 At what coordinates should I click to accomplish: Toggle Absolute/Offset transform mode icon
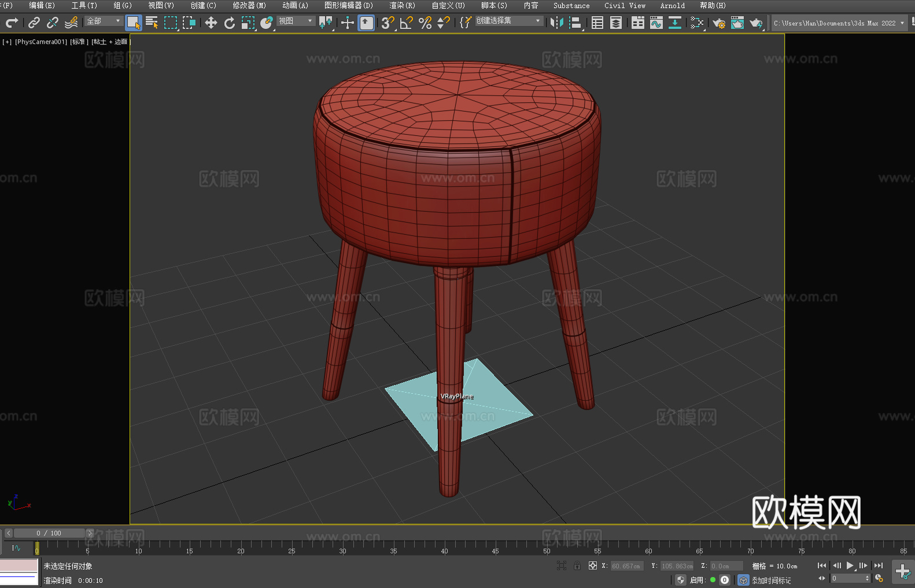593,565
